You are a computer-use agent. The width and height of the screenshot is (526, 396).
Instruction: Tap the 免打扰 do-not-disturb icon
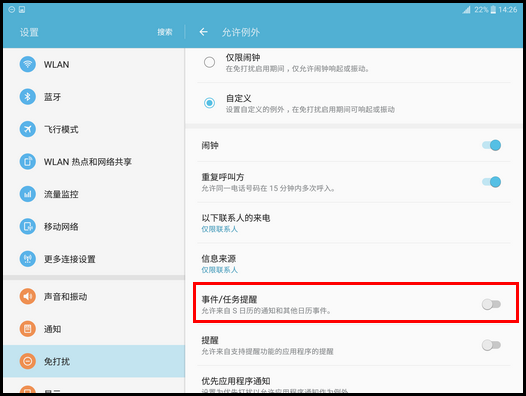point(28,361)
